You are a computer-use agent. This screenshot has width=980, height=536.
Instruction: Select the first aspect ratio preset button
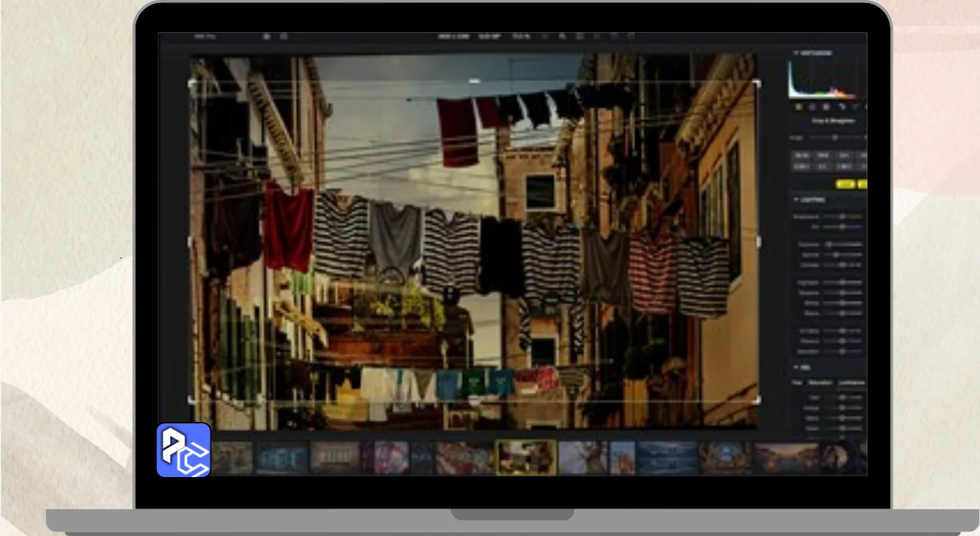coord(802,155)
